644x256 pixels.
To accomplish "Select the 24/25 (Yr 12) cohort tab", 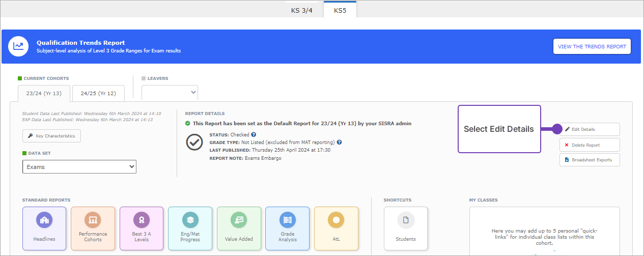I will (98, 93).
